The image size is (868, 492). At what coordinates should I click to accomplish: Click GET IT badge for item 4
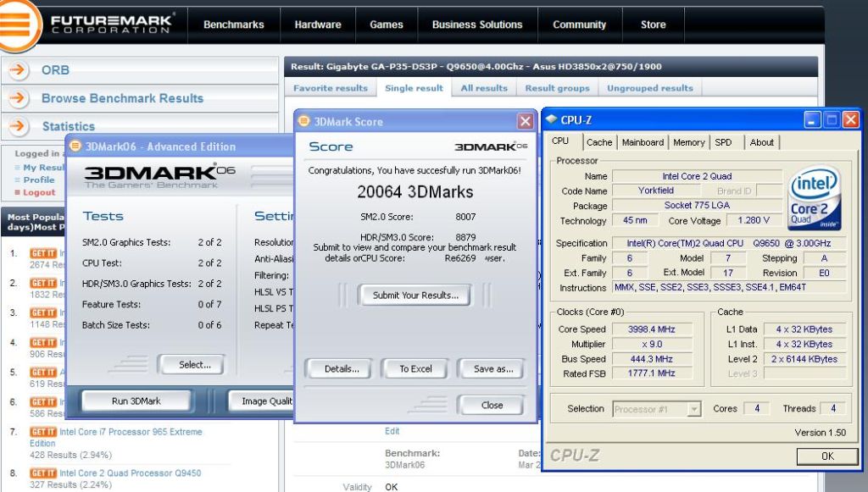point(43,343)
